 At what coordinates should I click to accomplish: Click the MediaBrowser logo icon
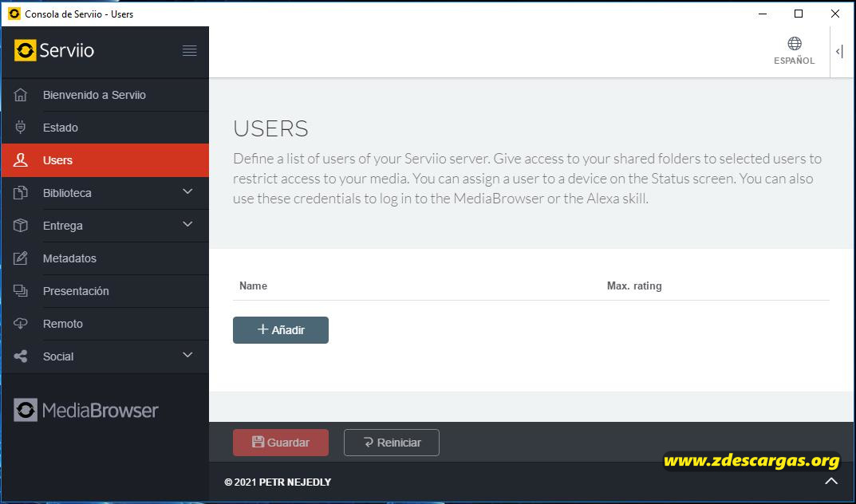point(26,410)
